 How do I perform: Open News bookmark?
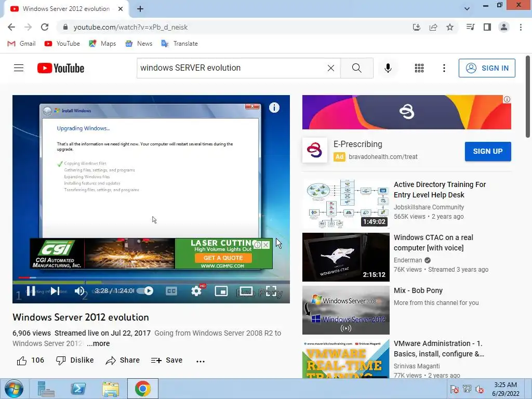139,44
